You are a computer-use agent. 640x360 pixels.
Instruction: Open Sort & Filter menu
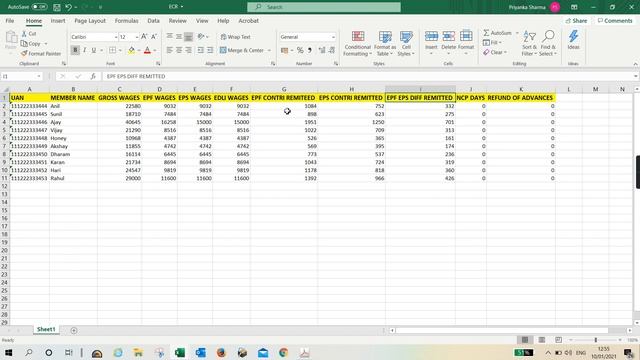(x=529, y=43)
